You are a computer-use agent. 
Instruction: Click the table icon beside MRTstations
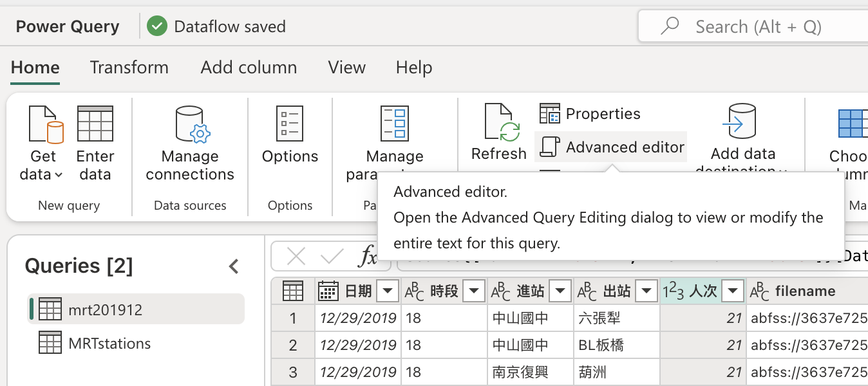[50, 343]
